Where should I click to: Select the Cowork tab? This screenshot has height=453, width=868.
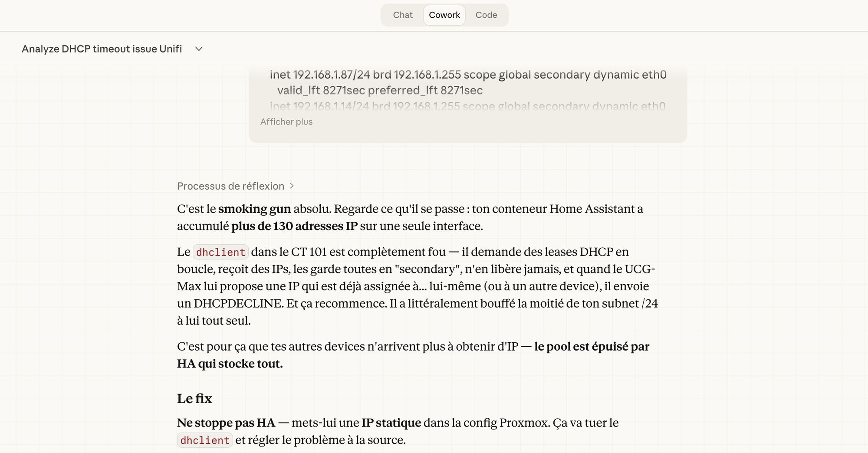(444, 15)
